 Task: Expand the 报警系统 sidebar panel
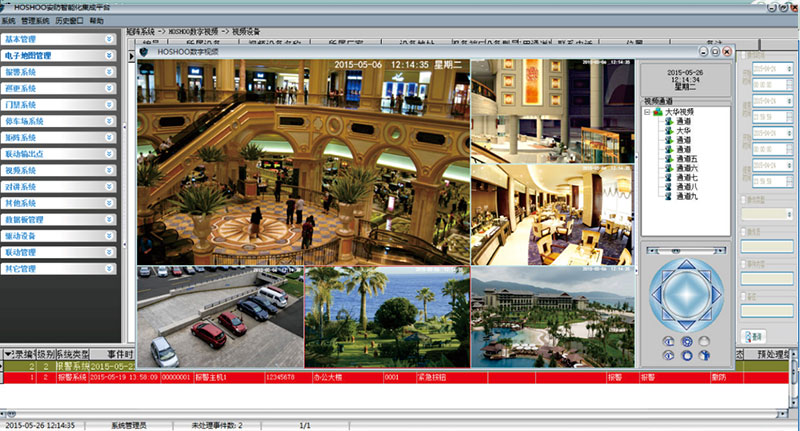click(109, 72)
